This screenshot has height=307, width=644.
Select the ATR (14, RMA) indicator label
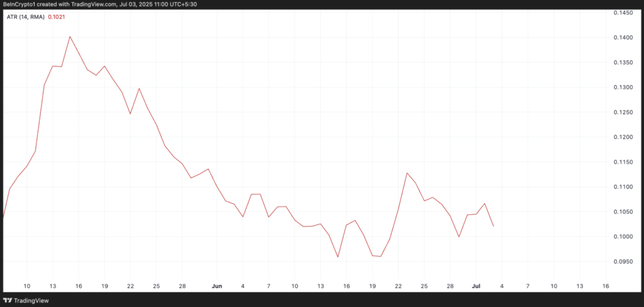pyautogui.click(x=25, y=16)
